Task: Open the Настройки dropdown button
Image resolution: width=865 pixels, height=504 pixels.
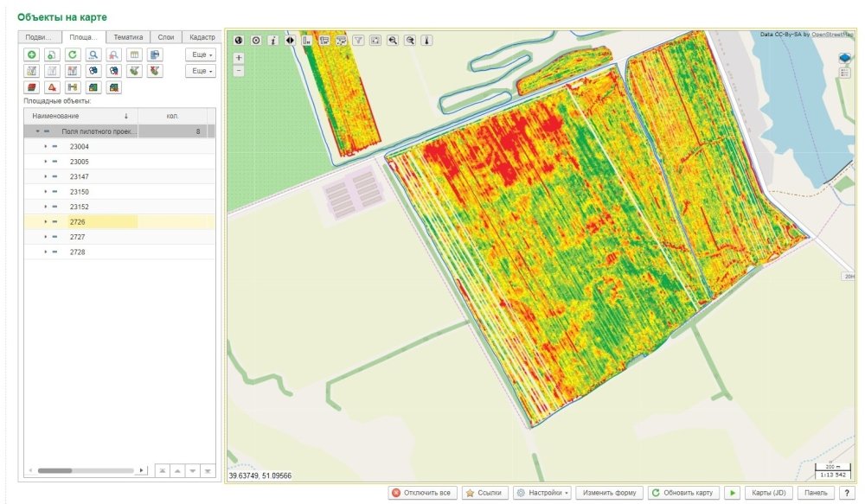Action: point(542,493)
